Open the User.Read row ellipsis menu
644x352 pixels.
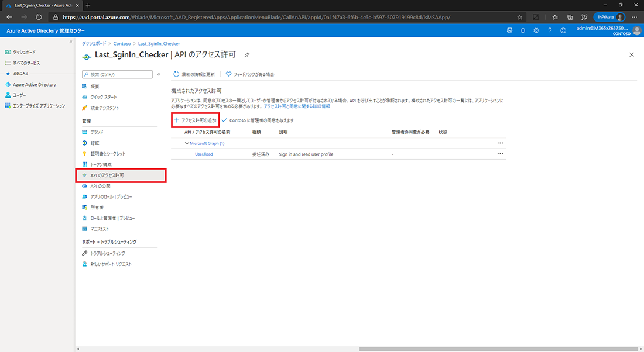(500, 153)
